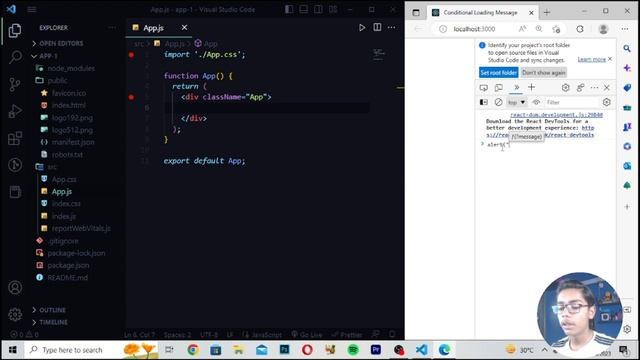The image size is (640, 360).
Task: Open the Run and Debug view
Action: (15, 111)
